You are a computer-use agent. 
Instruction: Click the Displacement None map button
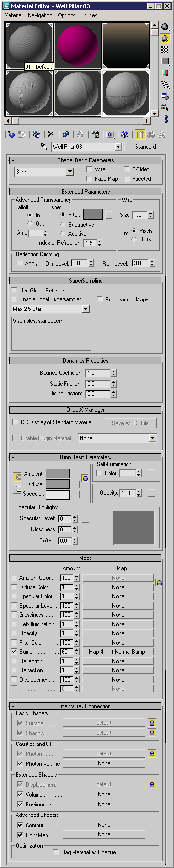click(118, 680)
